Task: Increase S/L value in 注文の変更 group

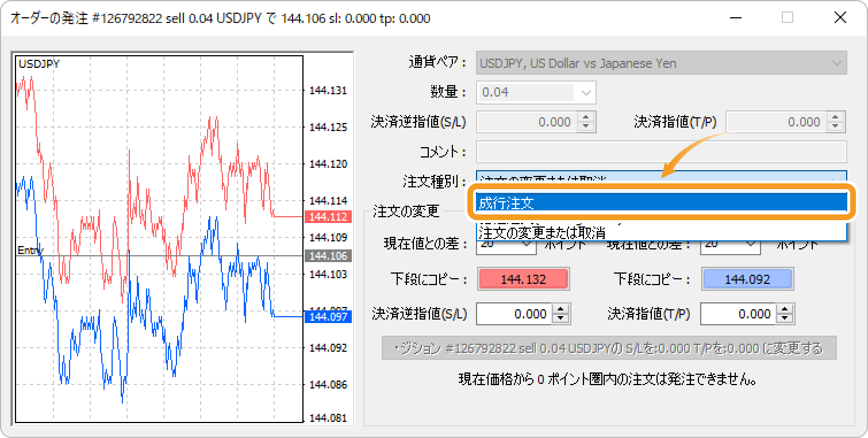Action: tap(561, 309)
